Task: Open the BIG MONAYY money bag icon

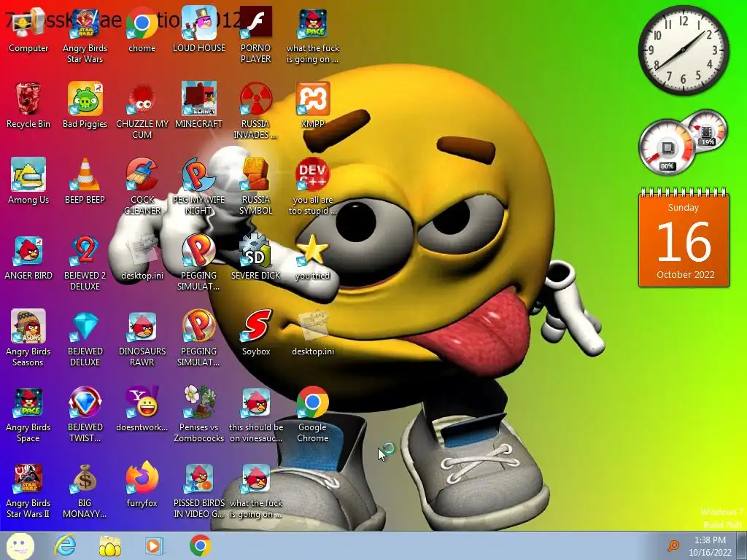Action: point(85,491)
